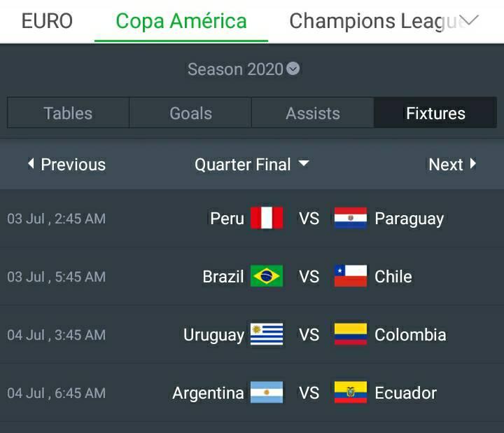Switch to the Champions League tab
504x433 pixels.
click(x=374, y=21)
